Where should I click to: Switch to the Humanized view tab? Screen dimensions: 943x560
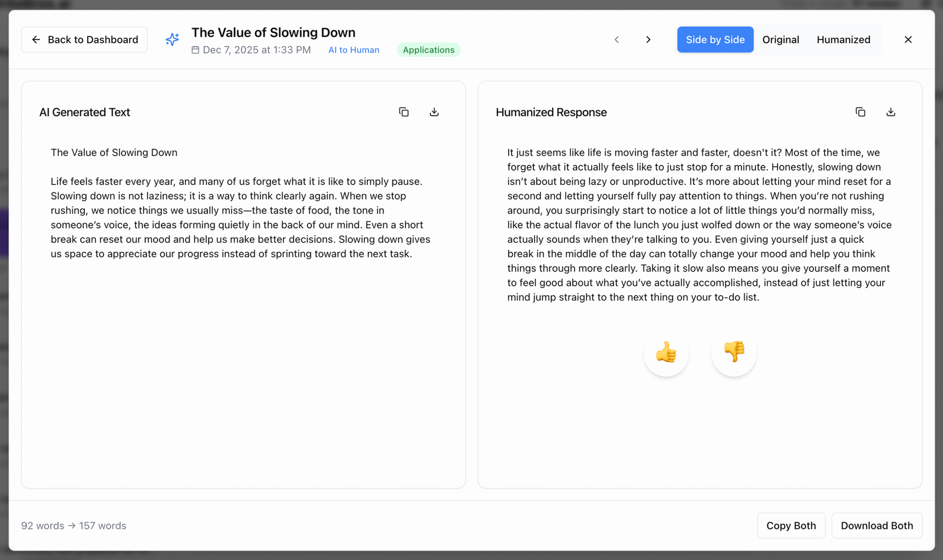pyautogui.click(x=843, y=39)
